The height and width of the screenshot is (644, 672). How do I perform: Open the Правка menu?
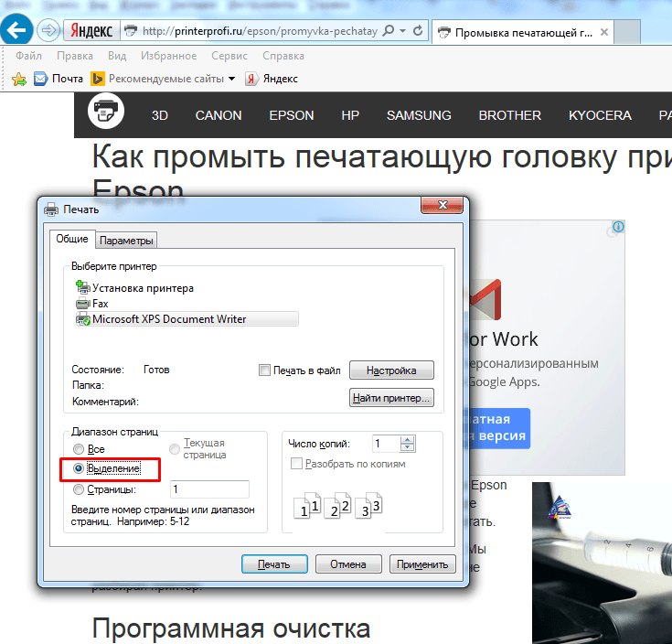click(75, 56)
